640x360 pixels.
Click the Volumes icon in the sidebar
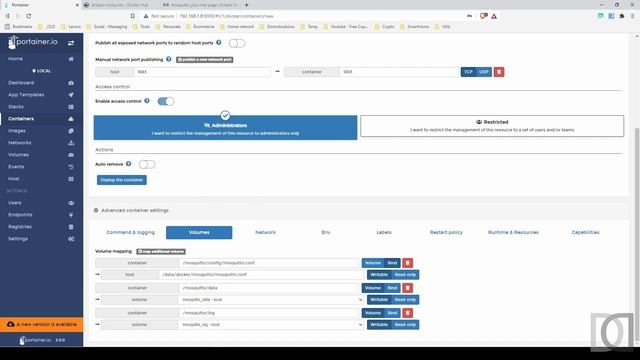tap(71, 155)
